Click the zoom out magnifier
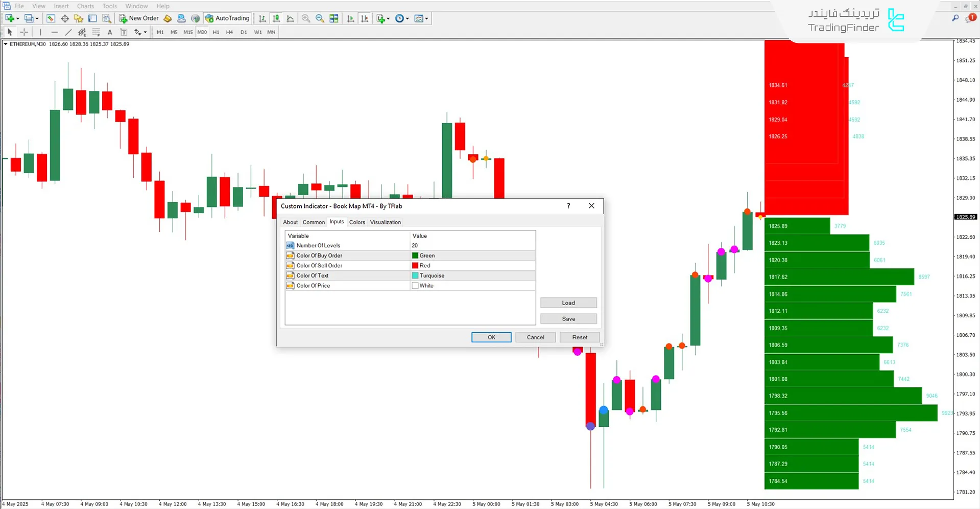The width and height of the screenshot is (980, 509). coord(320,18)
